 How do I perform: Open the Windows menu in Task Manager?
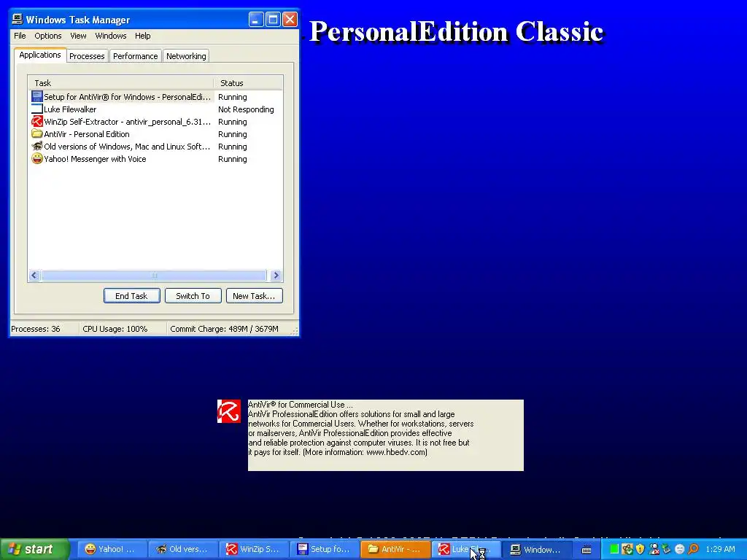(x=111, y=36)
